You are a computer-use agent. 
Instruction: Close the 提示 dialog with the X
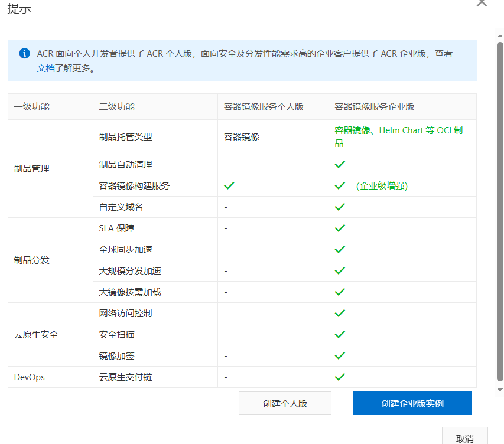pos(482,3)
